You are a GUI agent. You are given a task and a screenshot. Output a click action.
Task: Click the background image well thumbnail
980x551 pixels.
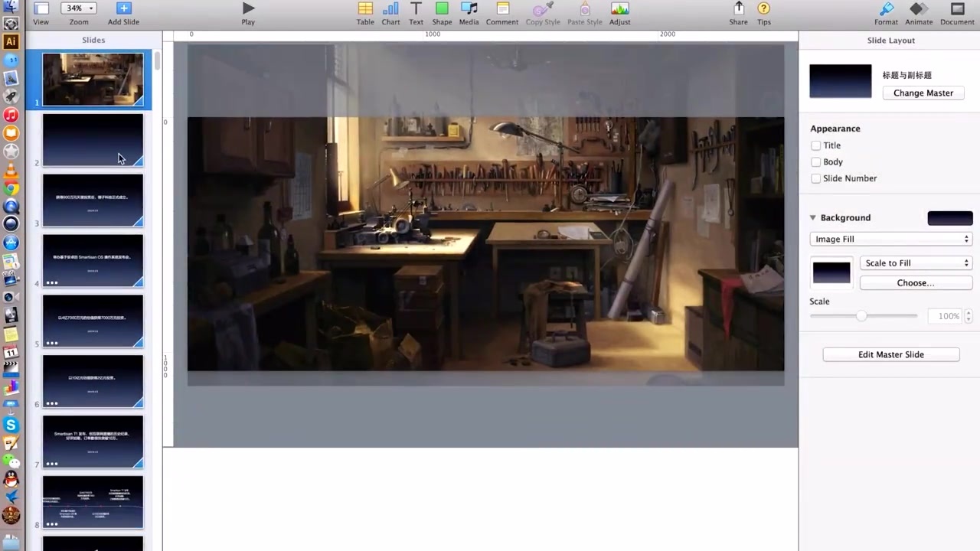pos(831,273)
